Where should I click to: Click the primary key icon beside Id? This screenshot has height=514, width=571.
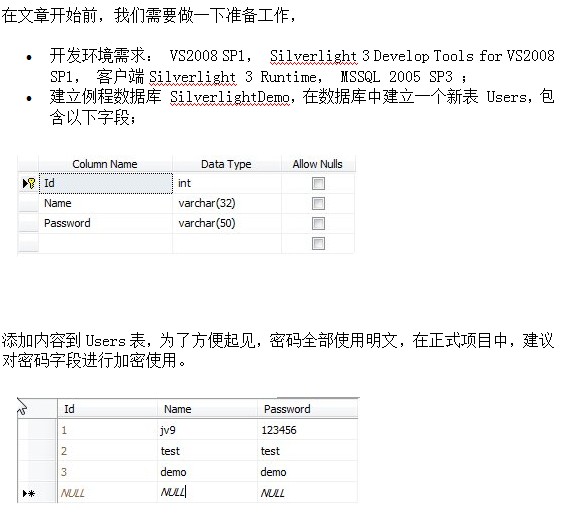[x=31, y=183]
